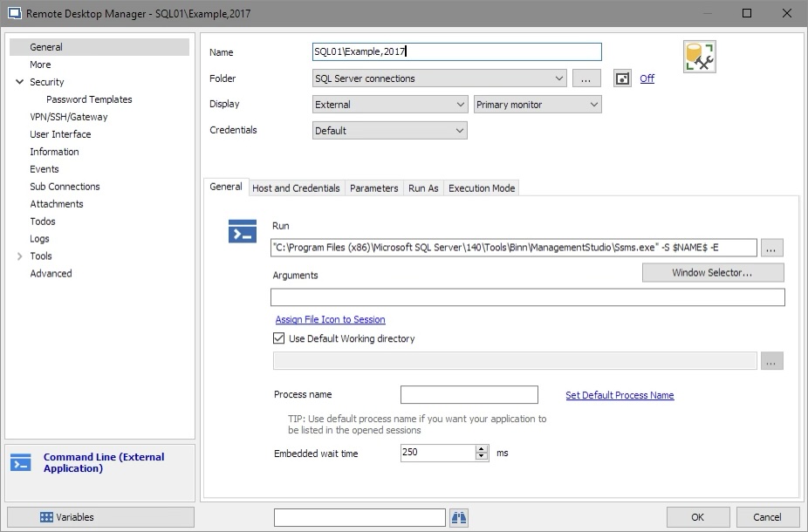808x532 pixels.
Task: Close the Remote Desktop Manager window
Action: (x=787, y=13)
